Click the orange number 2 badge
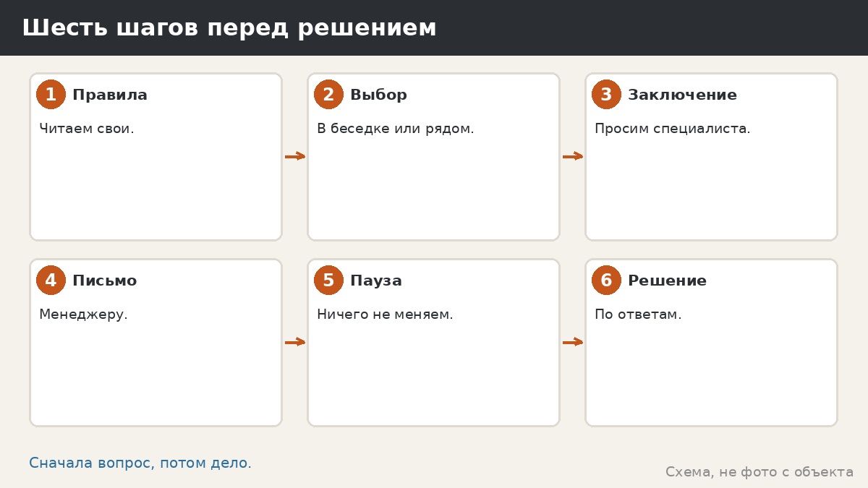This screenshot has height=488, width=868. point(328,95)
